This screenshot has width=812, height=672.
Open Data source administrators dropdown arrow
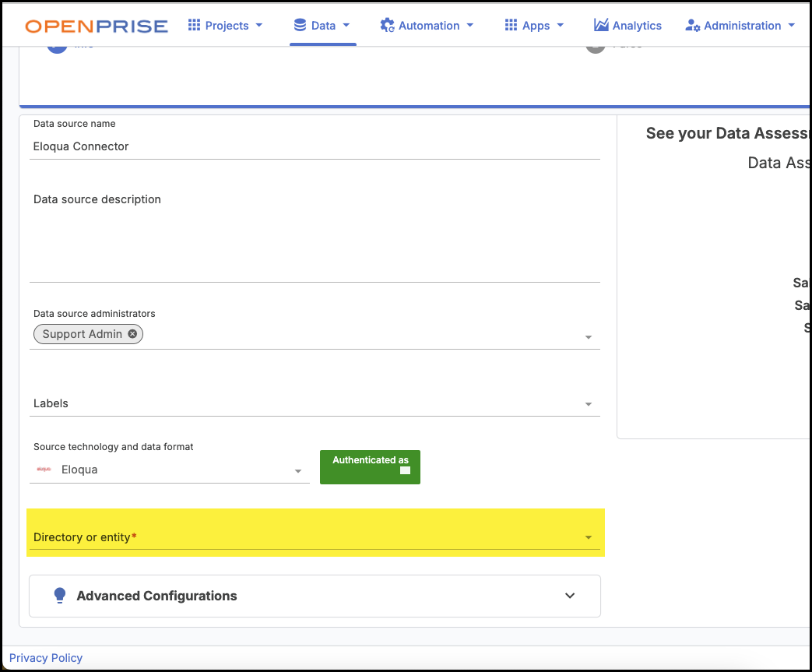(589, 337)
